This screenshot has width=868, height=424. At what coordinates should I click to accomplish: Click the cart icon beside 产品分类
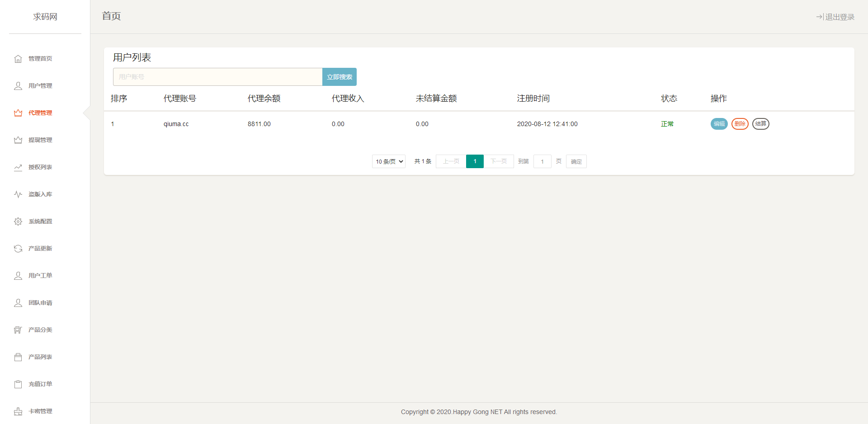(x=18, y=330)
